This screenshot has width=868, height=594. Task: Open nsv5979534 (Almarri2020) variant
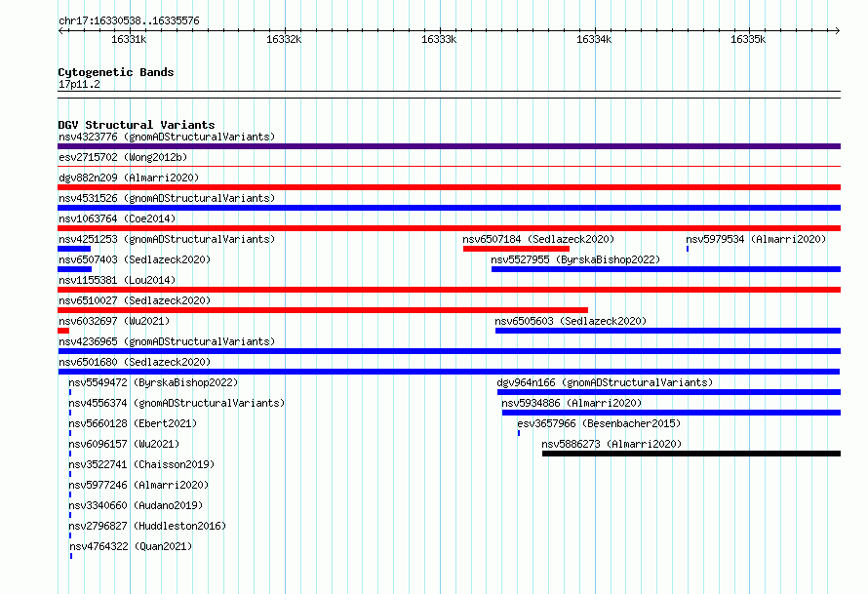coord(756,239)
